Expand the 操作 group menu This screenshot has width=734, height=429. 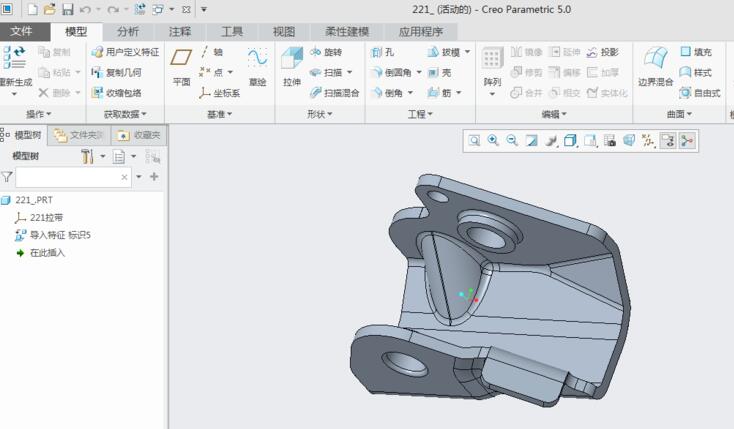point(39,114)
